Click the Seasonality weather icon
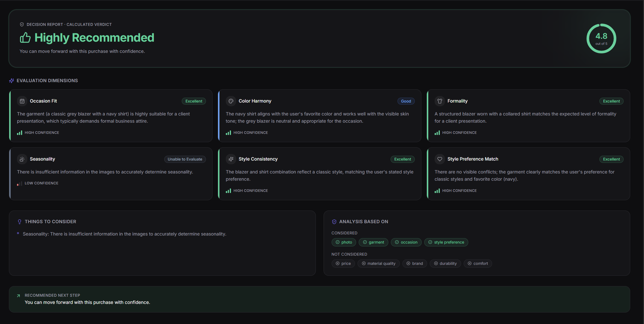The image size is (644, 324). click(x=22, y=159)
